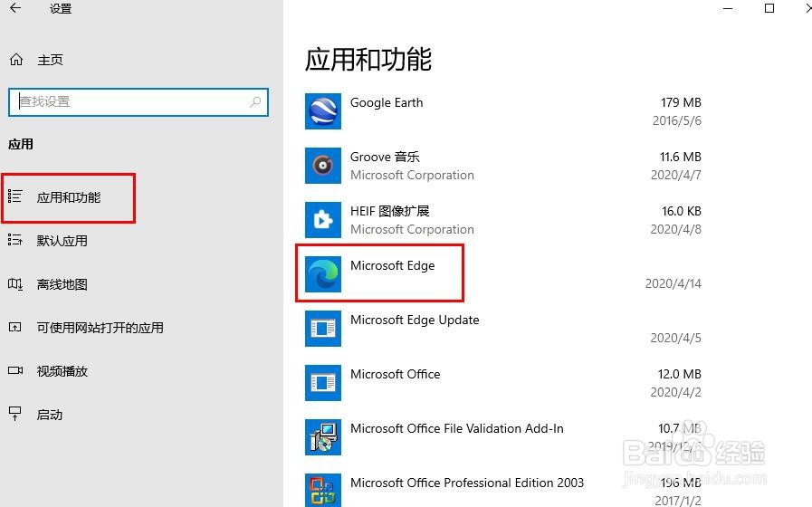Click Microsoft Corporation under Groove 音乐
The image size is (812, 507).
click(412, 175)
